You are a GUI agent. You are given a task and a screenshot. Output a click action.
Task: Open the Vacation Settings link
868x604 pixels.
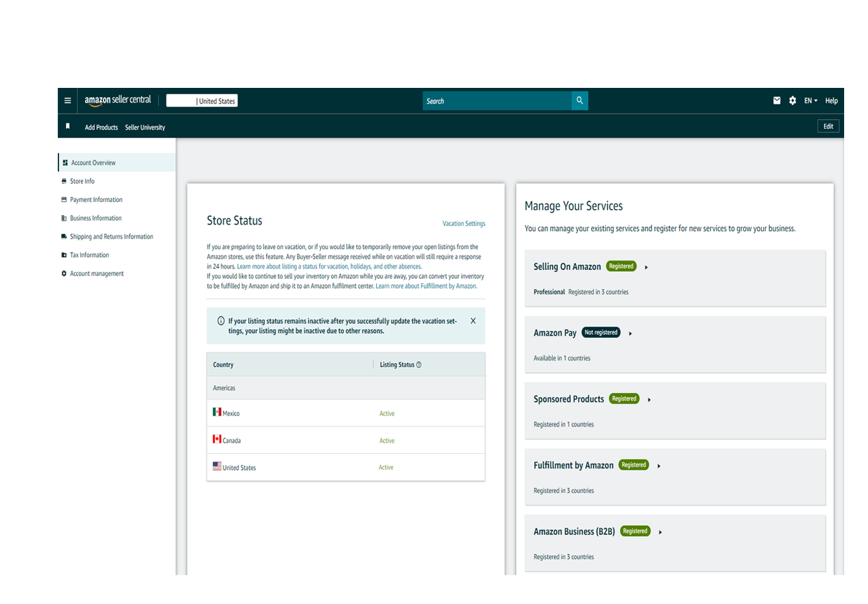point(464,224)
